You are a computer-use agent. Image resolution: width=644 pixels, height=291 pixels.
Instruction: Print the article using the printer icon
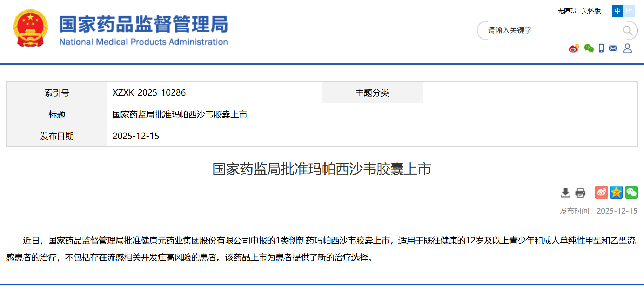coord(581,193)
